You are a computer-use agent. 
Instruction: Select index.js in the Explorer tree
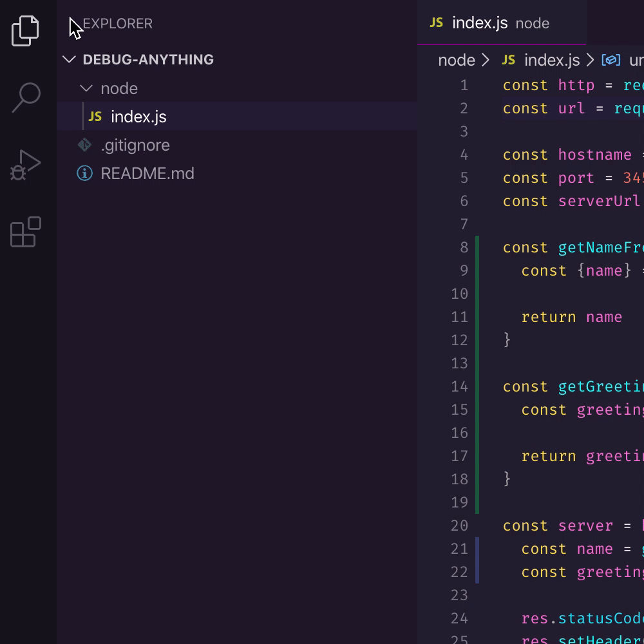point(138,117)
